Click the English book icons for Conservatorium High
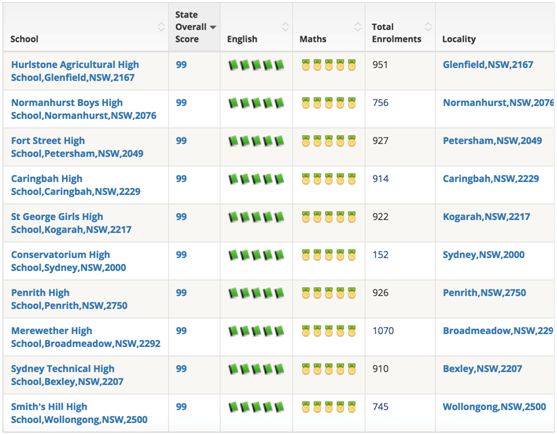The image size is (557, 435). 256,255
